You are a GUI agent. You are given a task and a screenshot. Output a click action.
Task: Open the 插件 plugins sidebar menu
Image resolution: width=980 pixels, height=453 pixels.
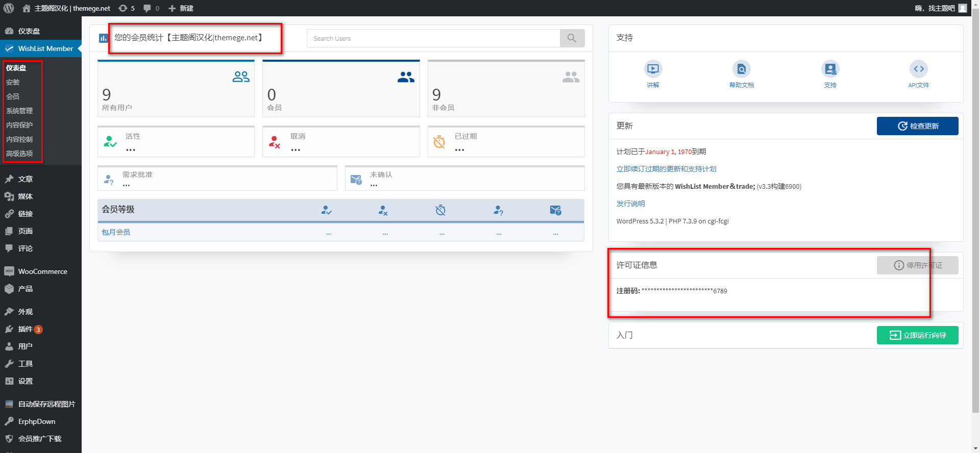[41, 329]
